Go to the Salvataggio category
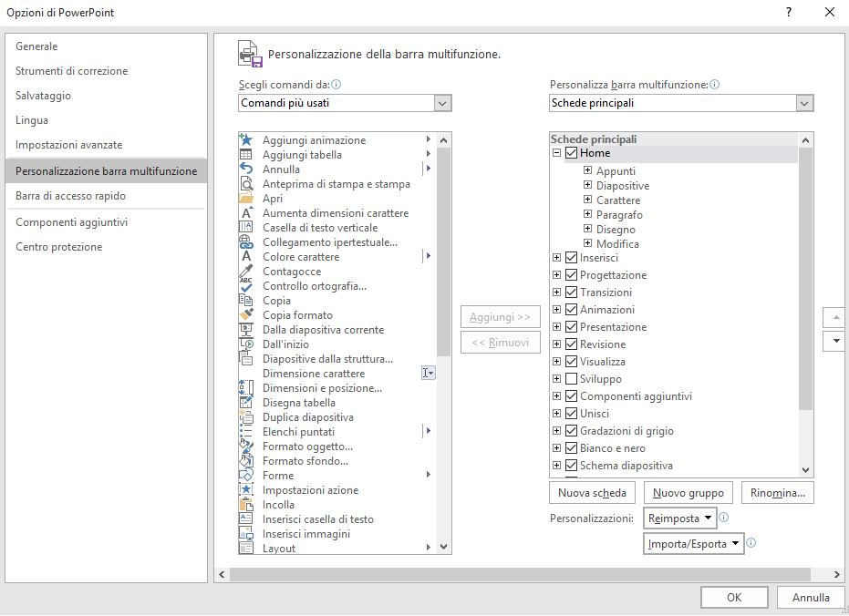Screen dimensions: 849x616 click(x=106, y=96)
